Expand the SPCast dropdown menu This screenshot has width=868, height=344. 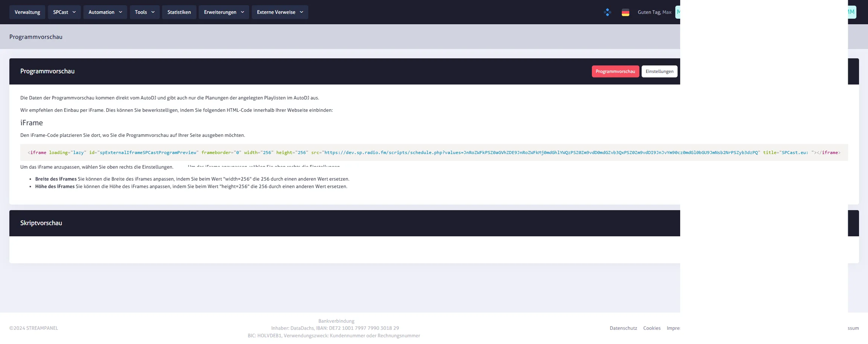[64, 12]
